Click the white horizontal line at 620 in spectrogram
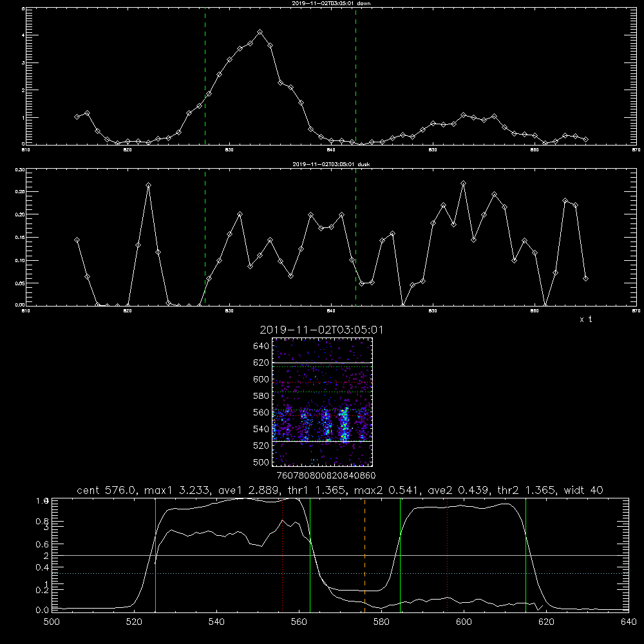Image resolution: width=644 pixels, height=644 pixels. (322, 363)
